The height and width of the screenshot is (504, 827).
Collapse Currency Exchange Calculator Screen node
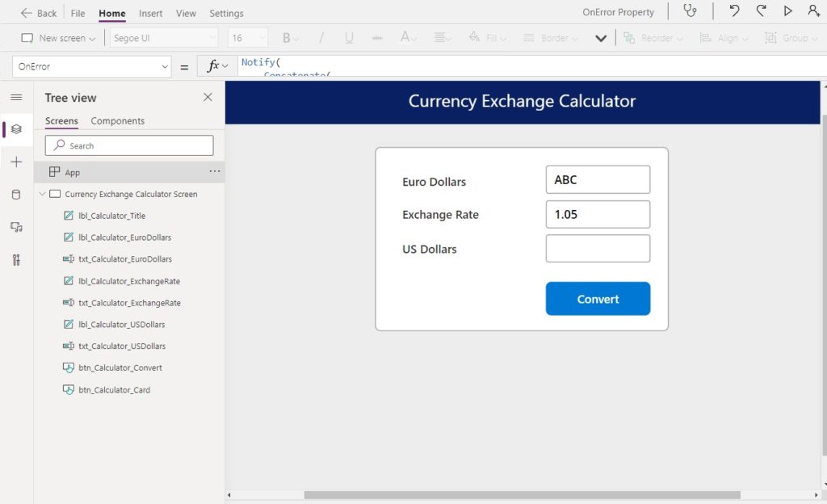42,194
